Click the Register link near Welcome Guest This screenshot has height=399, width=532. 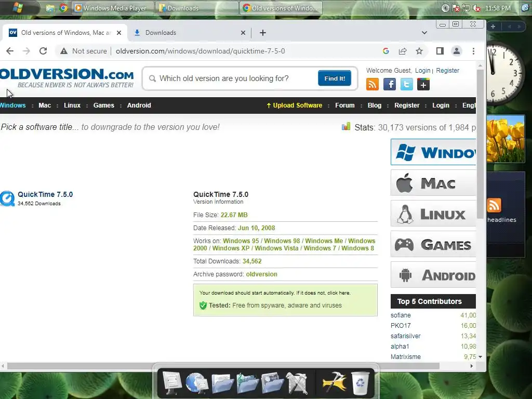coord(447,70)
